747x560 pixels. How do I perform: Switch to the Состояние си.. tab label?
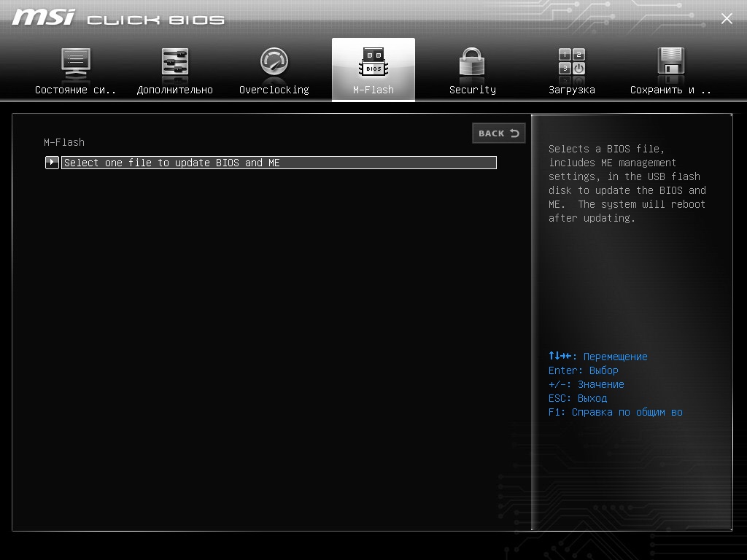point(75,90)
